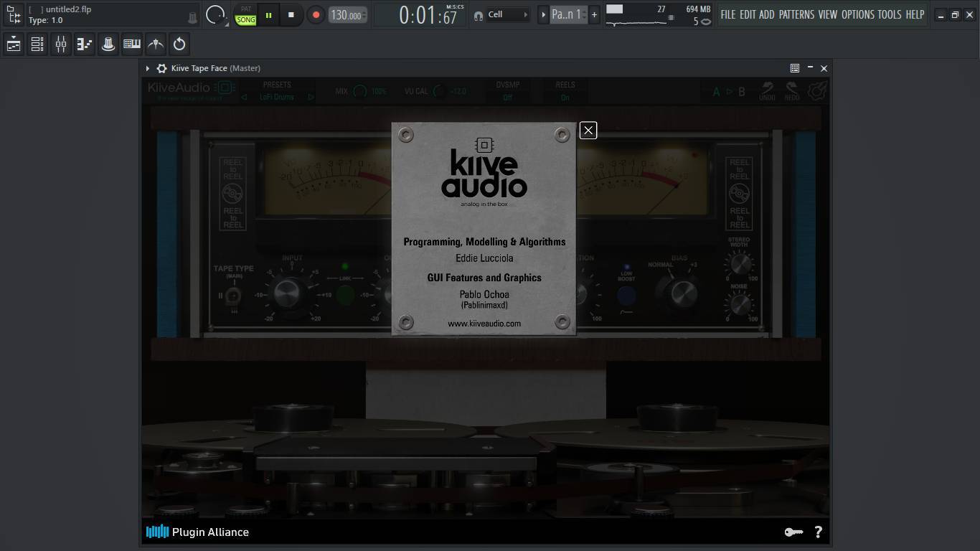Open the question mark help icon
Viewport: 980px width, 551px height.
(x=818, y=532)
